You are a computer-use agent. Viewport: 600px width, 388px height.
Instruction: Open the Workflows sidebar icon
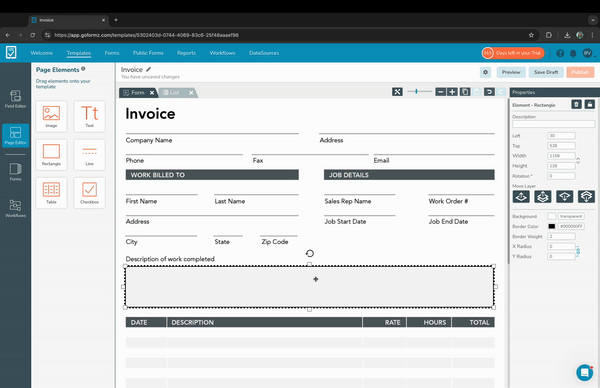click(15, 208)
